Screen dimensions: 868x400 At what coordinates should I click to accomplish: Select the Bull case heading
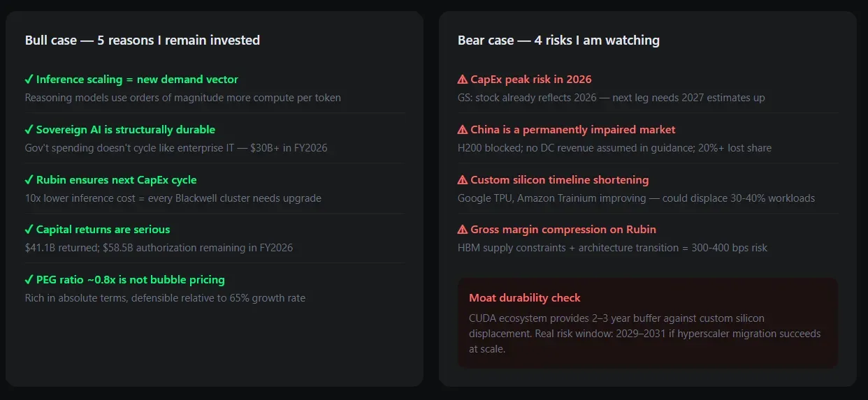143,40
